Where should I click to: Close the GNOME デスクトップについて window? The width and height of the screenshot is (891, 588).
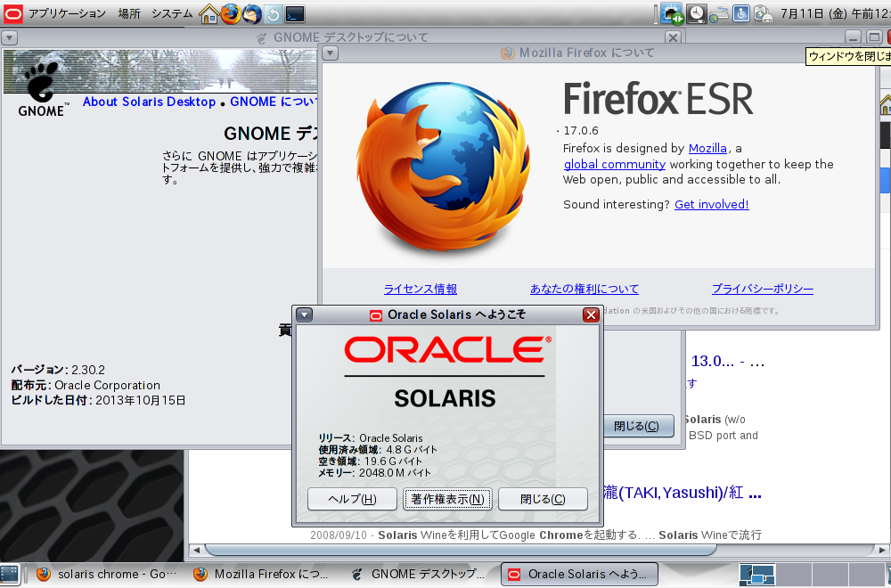click(x=673, y=37)
